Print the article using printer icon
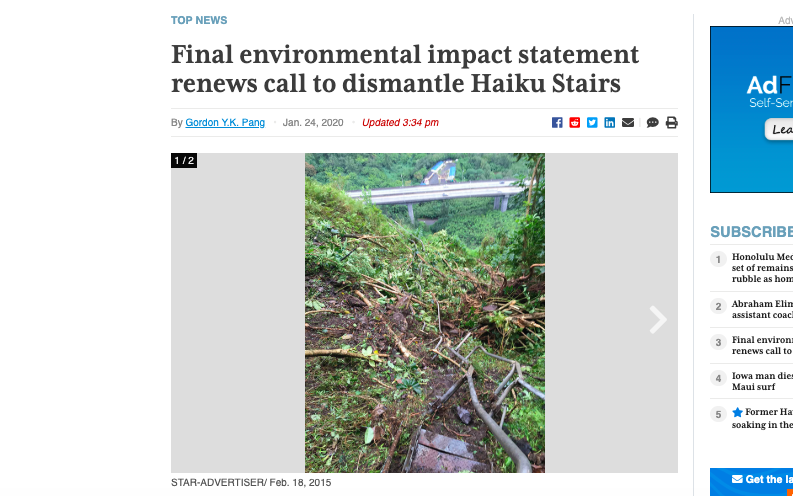This screenshot has width=793, height=496. coord(671,122)
